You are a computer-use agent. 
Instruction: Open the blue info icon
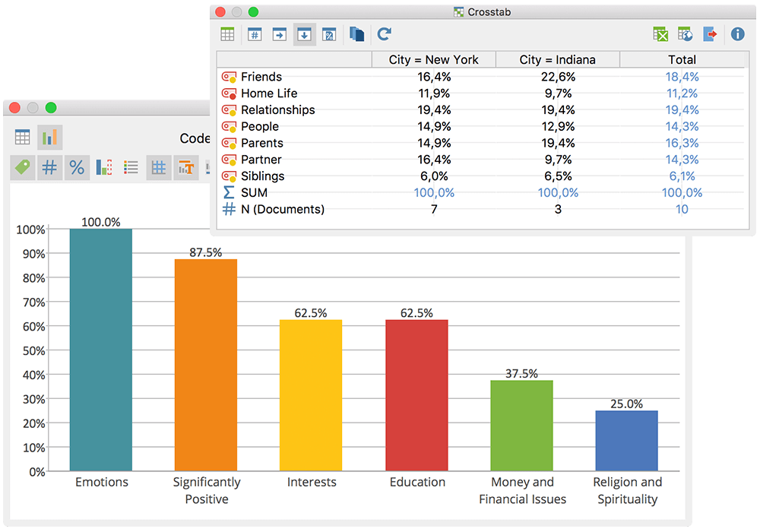[738, 34]
